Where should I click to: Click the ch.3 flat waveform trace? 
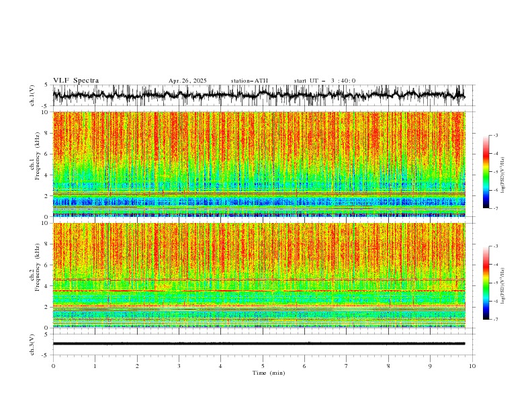coord(259,344)
